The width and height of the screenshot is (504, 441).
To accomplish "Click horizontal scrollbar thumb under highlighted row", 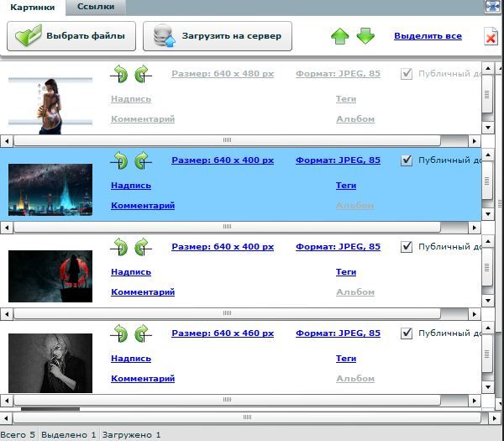I will 227,227.
